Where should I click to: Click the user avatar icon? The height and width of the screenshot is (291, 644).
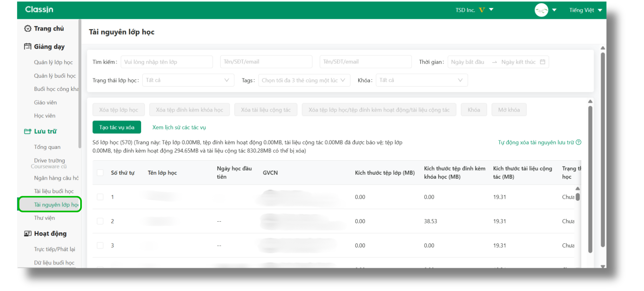point(541,10)
